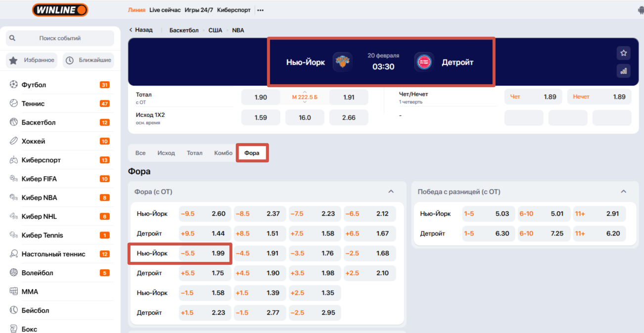Image resolution: width=644 pixels, height=333 pixels.
Task: Click the boxing glove icon beside Бокс
Action: [x=14, y=329]
